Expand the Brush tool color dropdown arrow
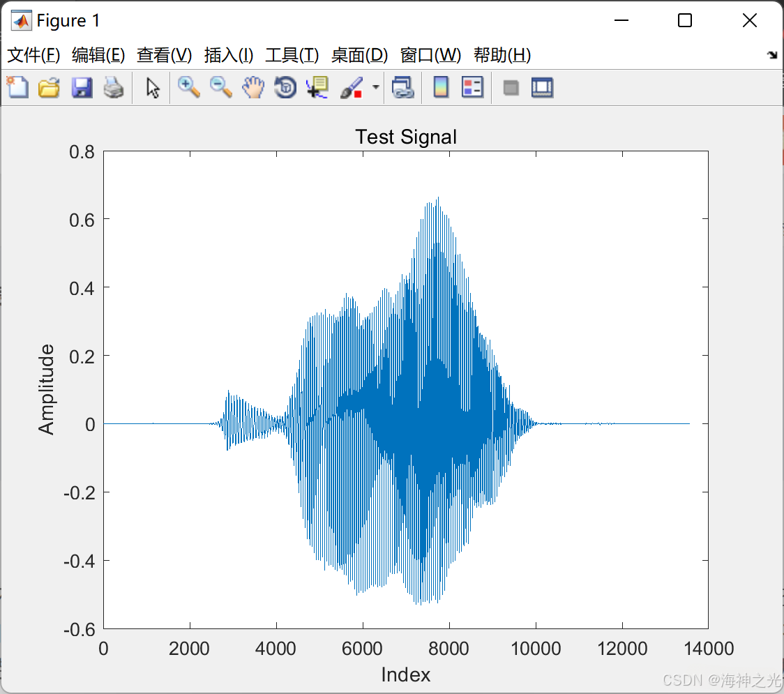Screen dimensions: 784x694 (x=375, y=87)
